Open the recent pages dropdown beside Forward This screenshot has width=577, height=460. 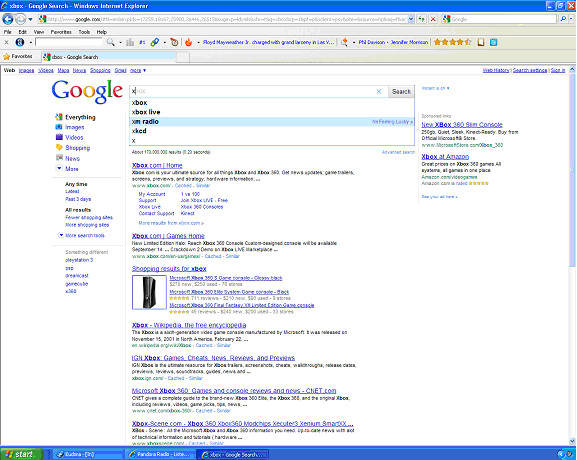coord(31,19)
